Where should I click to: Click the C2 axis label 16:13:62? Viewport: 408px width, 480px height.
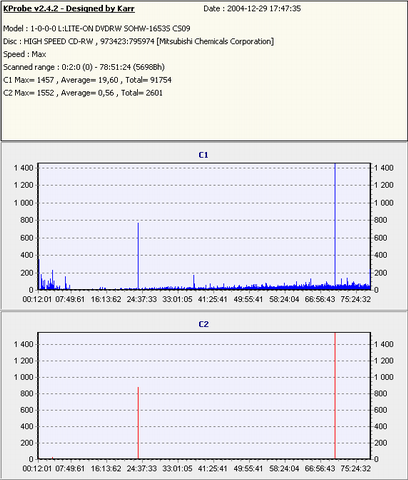pyautogui.click(x=106, y=468)
